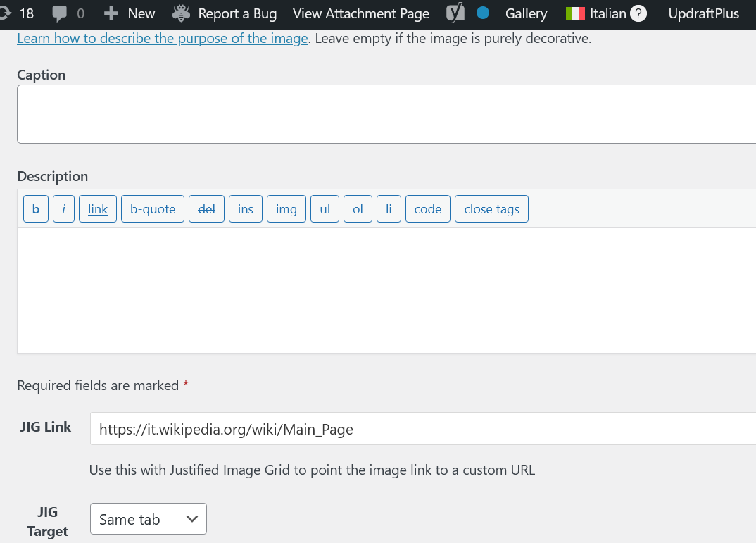Click inside the Caption text box
The image size is (756, 543).
pos(386,114)
